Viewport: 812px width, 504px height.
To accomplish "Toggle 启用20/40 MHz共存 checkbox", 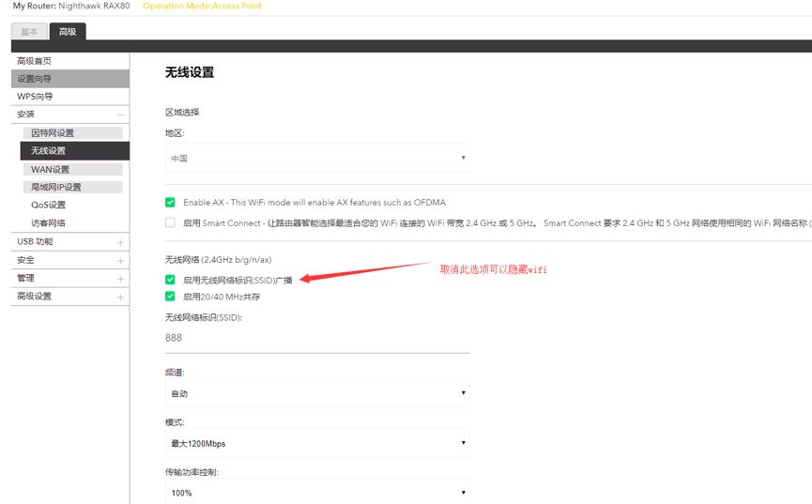I will [x=170, y=297].
